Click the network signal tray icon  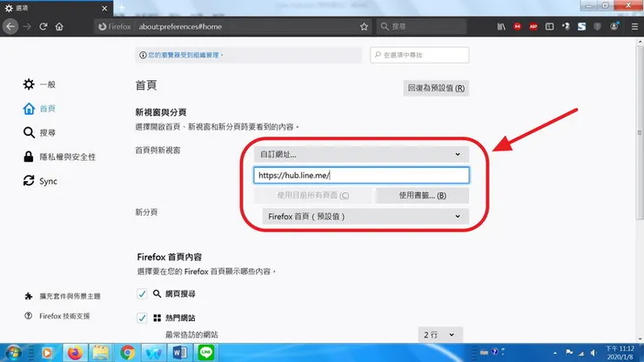[581, 353]
